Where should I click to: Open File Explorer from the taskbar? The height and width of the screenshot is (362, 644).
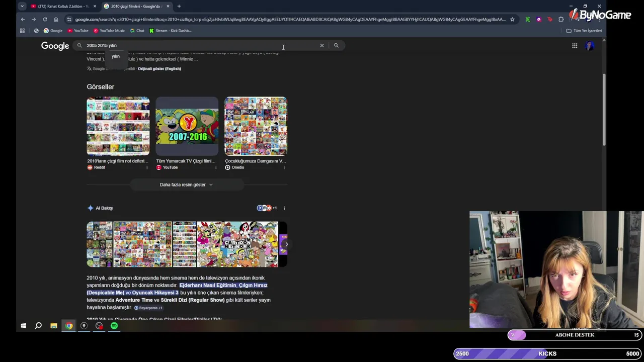(53, 326)
